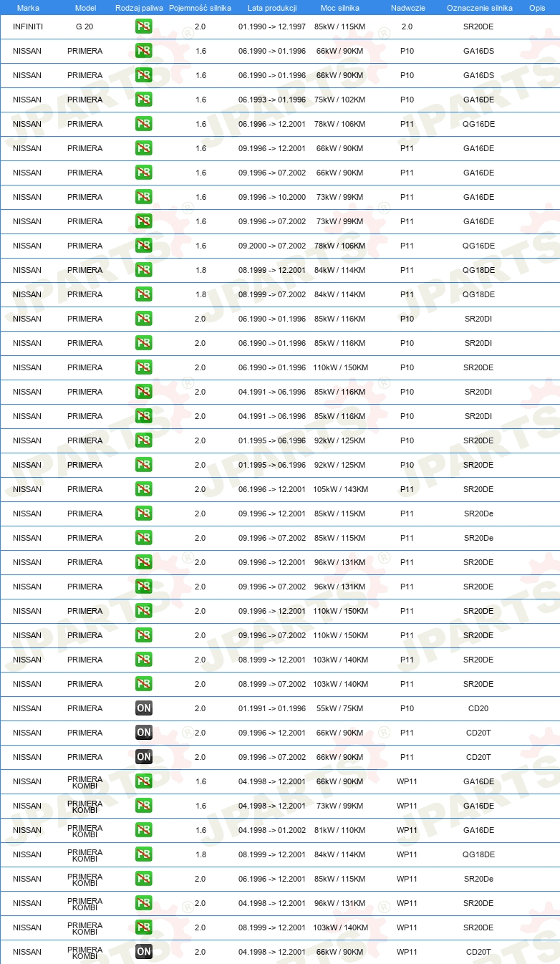Click the CD20 engine code cell
The height and width of the screenshot is (964, 560).
click(478, 708)
